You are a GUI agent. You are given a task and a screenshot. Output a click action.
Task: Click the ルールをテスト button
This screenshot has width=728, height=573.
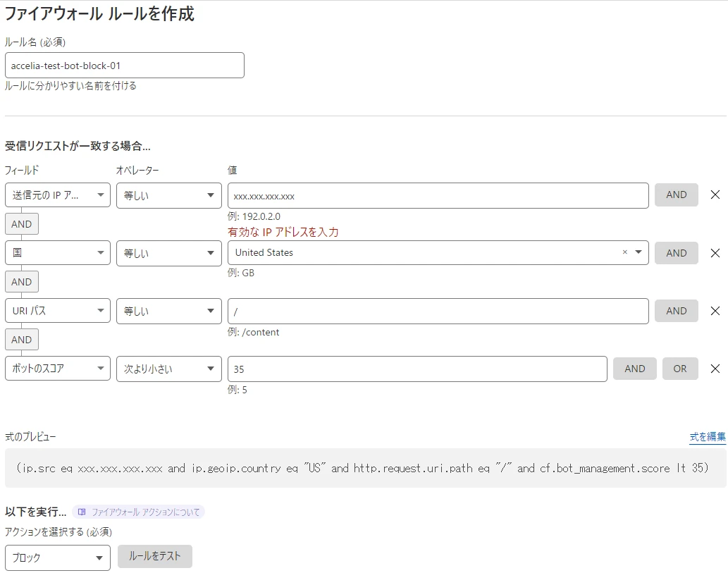155,556
